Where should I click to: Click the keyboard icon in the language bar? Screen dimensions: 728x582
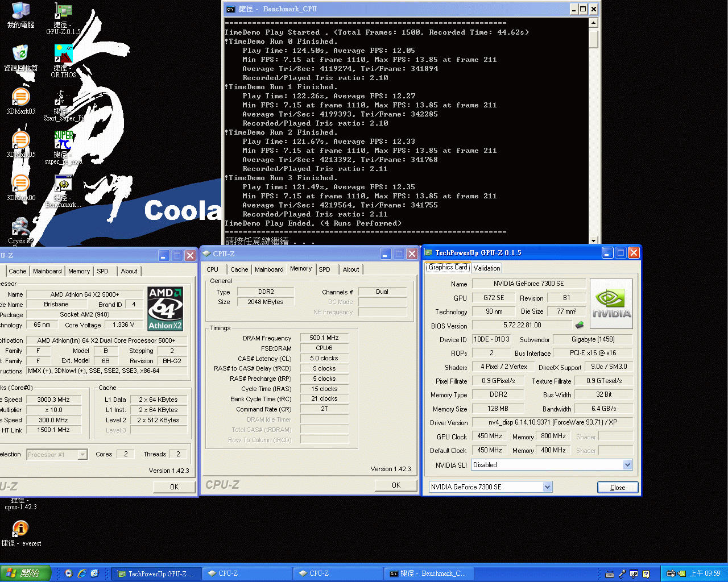[x=610, y=574]
